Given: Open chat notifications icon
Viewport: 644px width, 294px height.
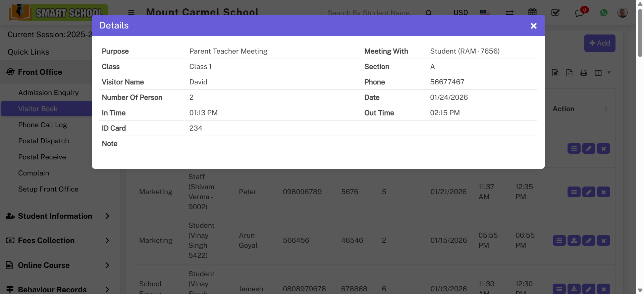Looking at the screenshot, I should [580, 13].
